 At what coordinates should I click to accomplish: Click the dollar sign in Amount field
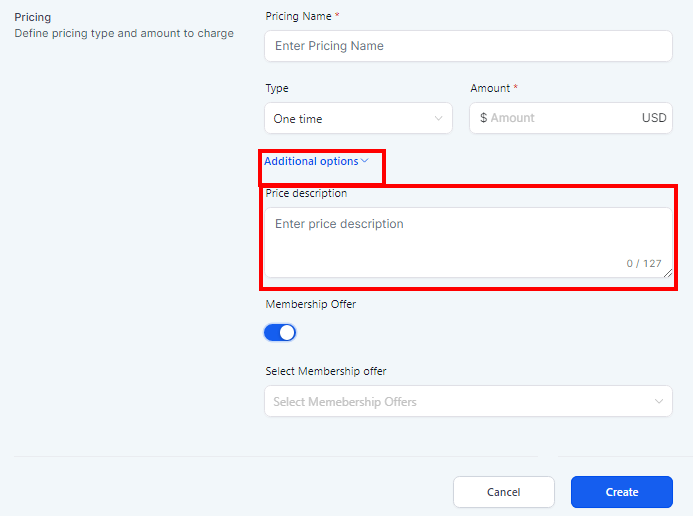(483, 118)
